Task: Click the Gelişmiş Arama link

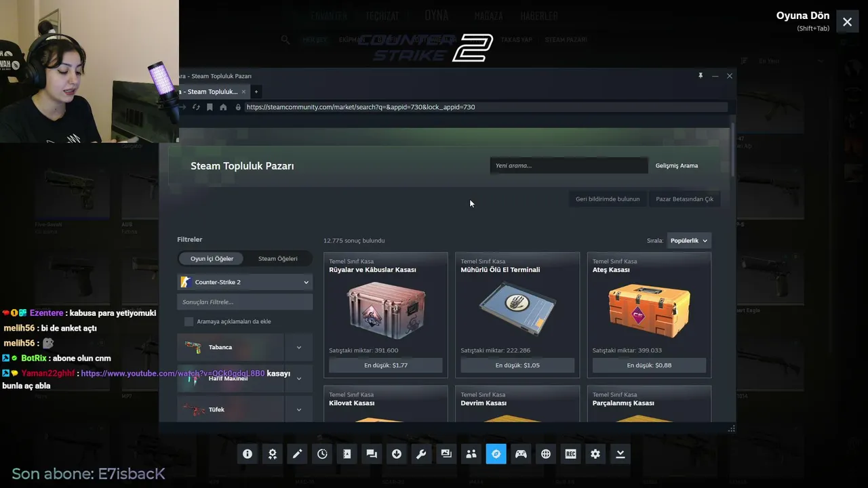Action: [x=677, y=165]
